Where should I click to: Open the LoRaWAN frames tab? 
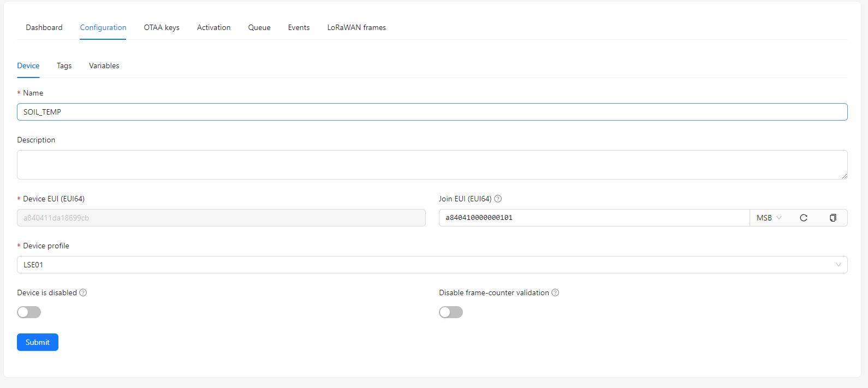356,27
